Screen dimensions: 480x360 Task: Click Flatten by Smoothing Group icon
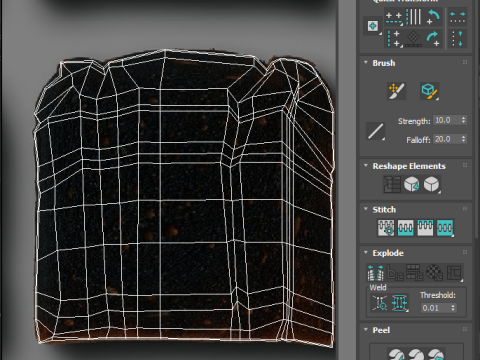415,272
